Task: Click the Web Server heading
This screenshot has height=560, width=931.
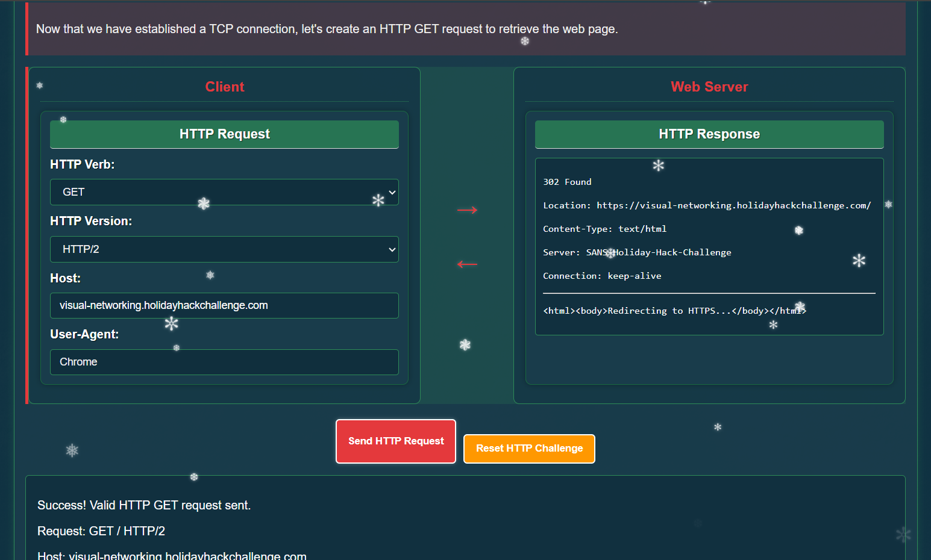Action: [709, 87]
